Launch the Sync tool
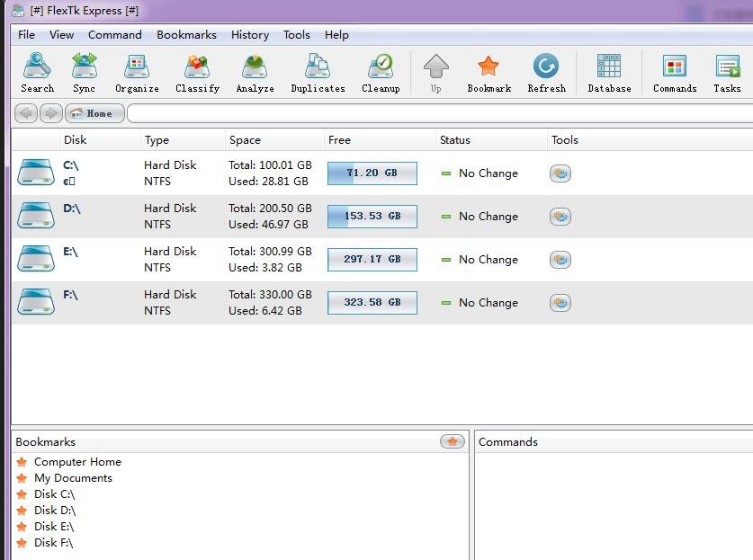Screen dimensions: 753x560 [x=84, y=73]
